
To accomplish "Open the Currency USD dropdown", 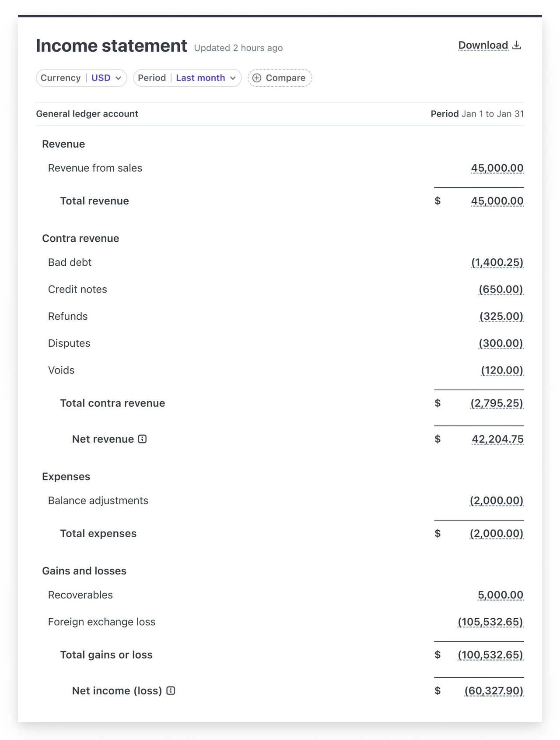I will click(81, 78).
